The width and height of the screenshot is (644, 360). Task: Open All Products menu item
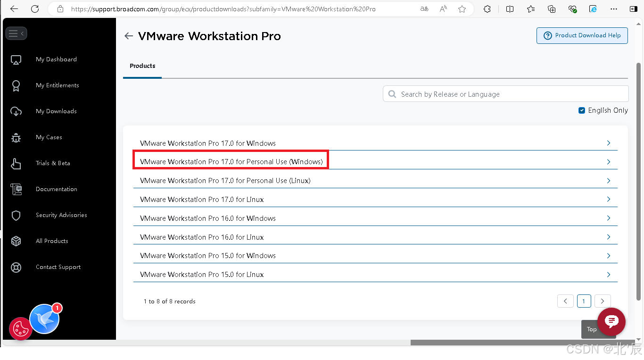point(52,241)
